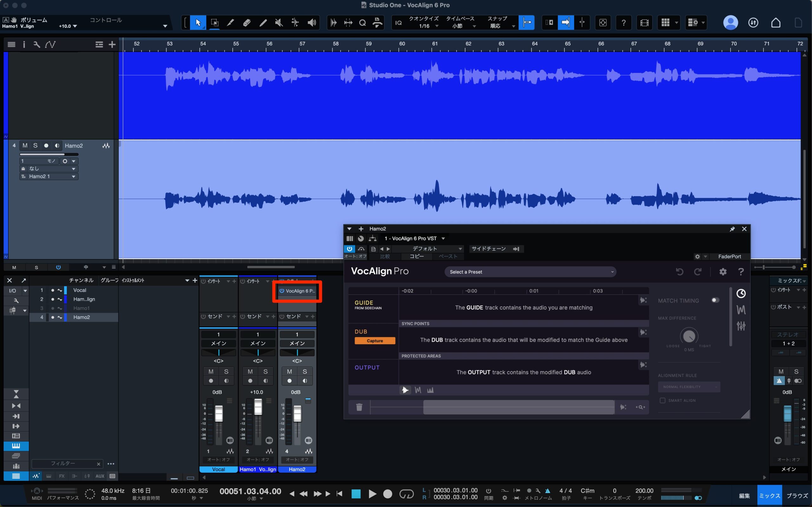Viewport: 812px width, 507px height.
Task: Switch to ミックス view tab
Action: [x=769, y=496]
